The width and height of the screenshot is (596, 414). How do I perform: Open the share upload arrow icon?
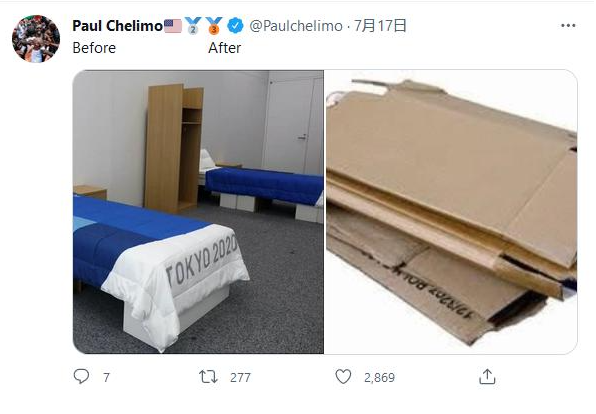487,376
